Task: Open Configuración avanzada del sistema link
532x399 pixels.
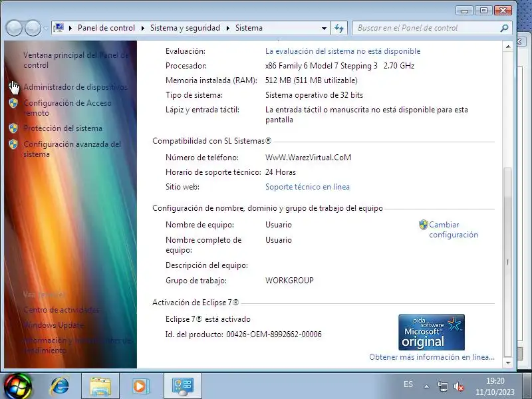Action: [x=72, y=149]
